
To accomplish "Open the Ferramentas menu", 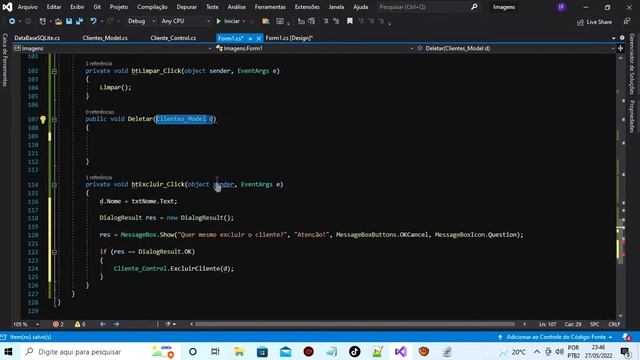I will (x=270, y=7).
